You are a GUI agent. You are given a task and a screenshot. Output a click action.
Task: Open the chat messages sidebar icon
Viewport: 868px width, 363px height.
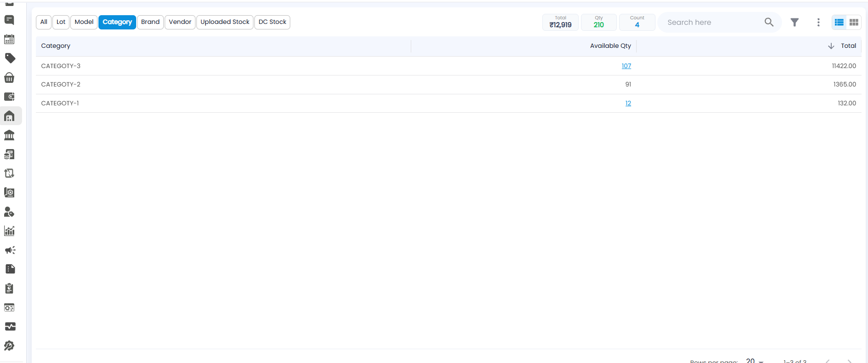click(x=9, y=20)
